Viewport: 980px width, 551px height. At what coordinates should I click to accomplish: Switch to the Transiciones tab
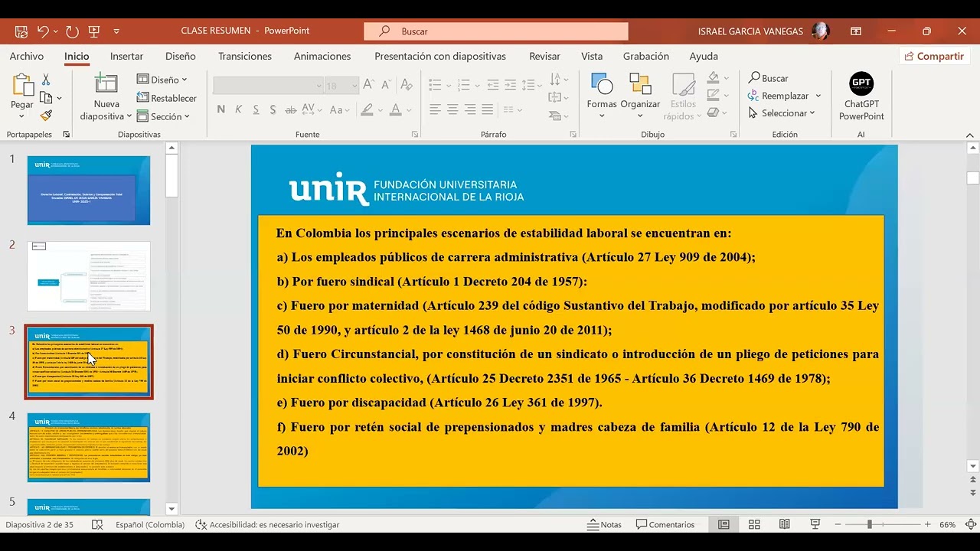pyautogui.click(x=245, y=56)
